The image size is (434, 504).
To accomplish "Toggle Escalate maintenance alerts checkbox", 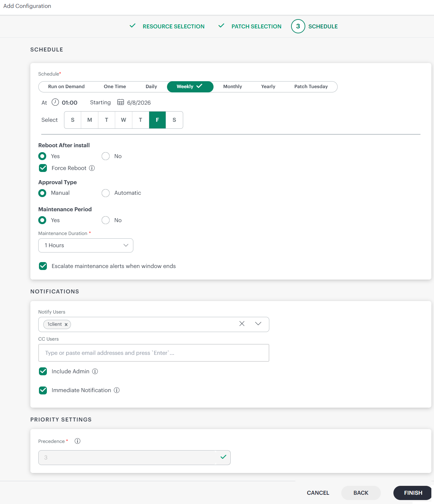I will [x=43, y=266].
